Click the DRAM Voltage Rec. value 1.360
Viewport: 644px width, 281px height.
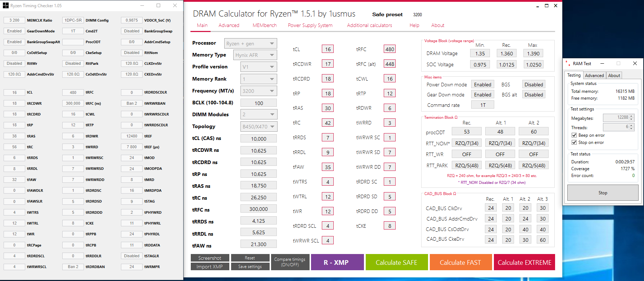tap(506, 53)
